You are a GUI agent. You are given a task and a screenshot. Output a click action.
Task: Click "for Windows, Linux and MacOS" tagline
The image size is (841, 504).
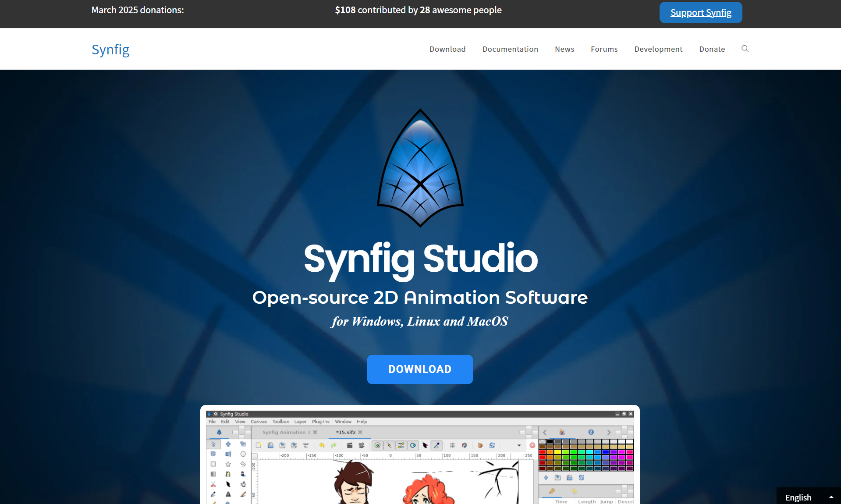tap(420, 321)
